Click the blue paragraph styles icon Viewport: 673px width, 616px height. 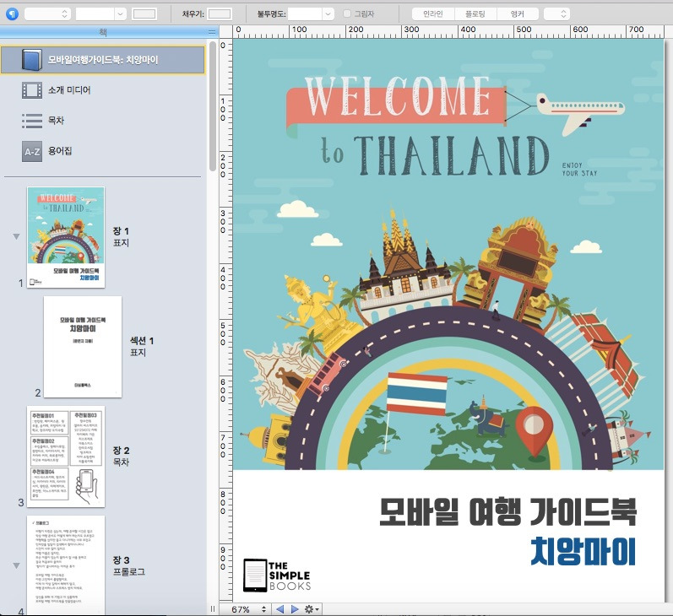point(12,14)
